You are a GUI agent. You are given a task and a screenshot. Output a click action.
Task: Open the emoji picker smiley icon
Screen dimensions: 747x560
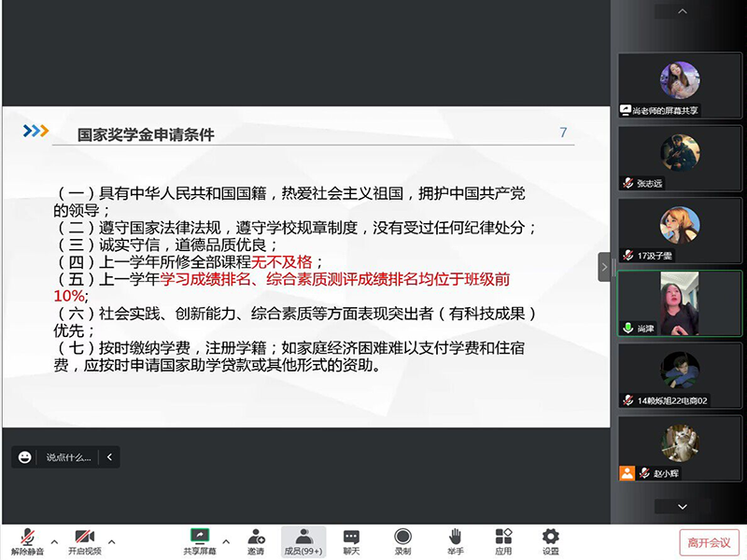click(x=25, y=457)
